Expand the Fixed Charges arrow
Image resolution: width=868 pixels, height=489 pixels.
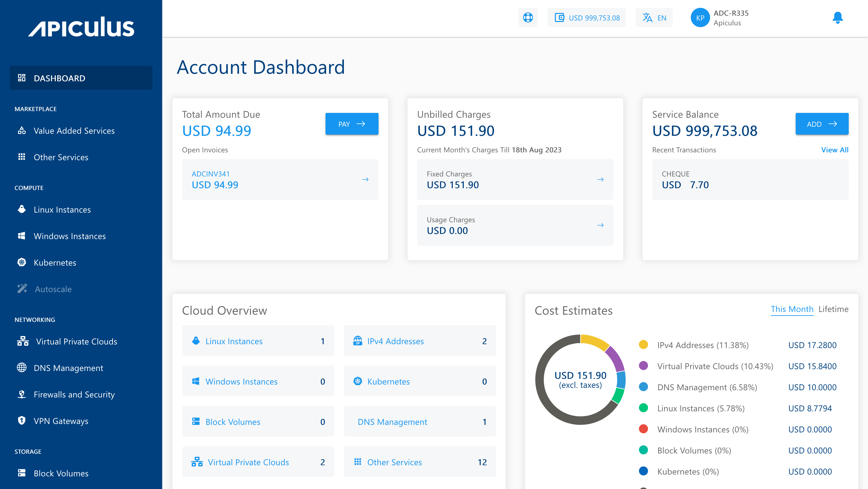[x=600, y=179]
